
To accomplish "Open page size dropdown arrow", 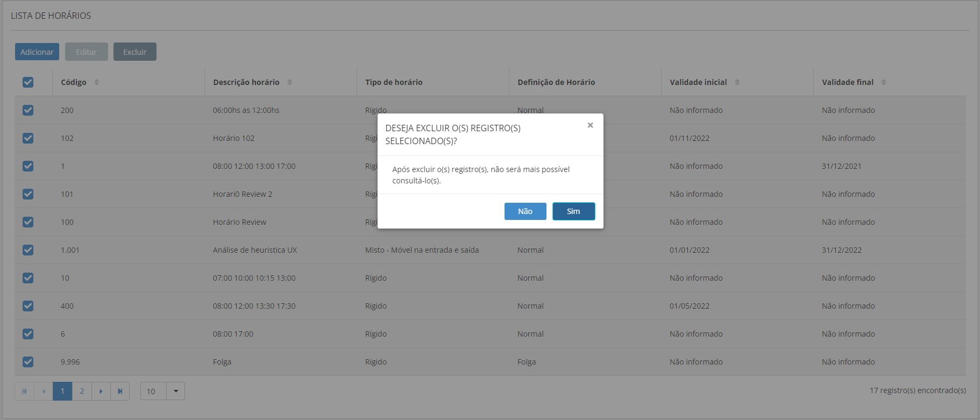I will pyautogui.click(x=176, y=391).
